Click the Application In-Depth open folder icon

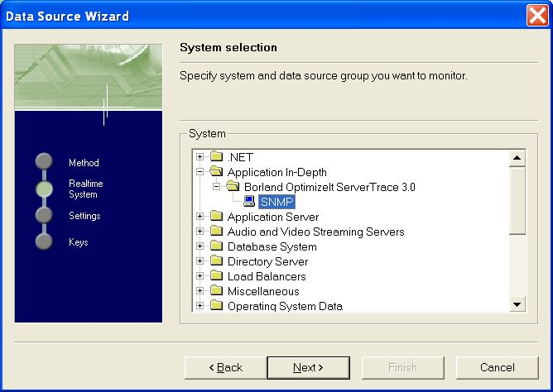(x=216, y=171)
